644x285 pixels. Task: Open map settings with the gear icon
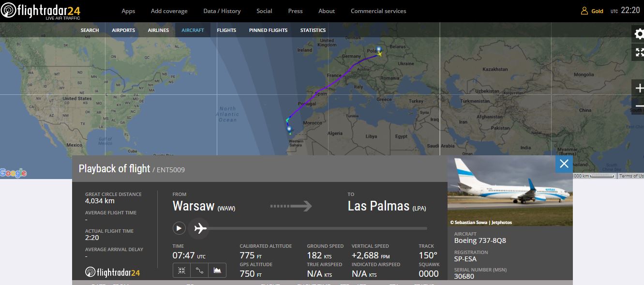coord(639,34)
